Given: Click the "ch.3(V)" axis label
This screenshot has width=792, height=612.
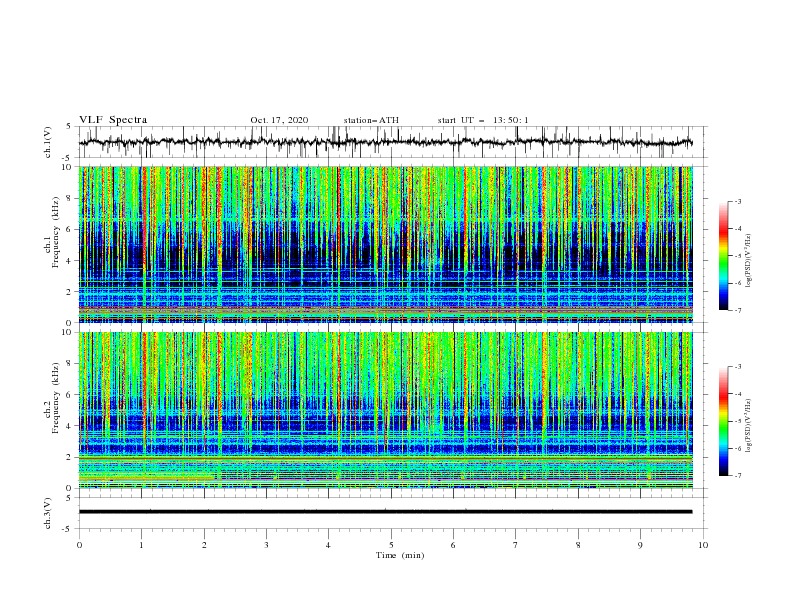Looking at the screenshot, I should (x=48, y=513).
